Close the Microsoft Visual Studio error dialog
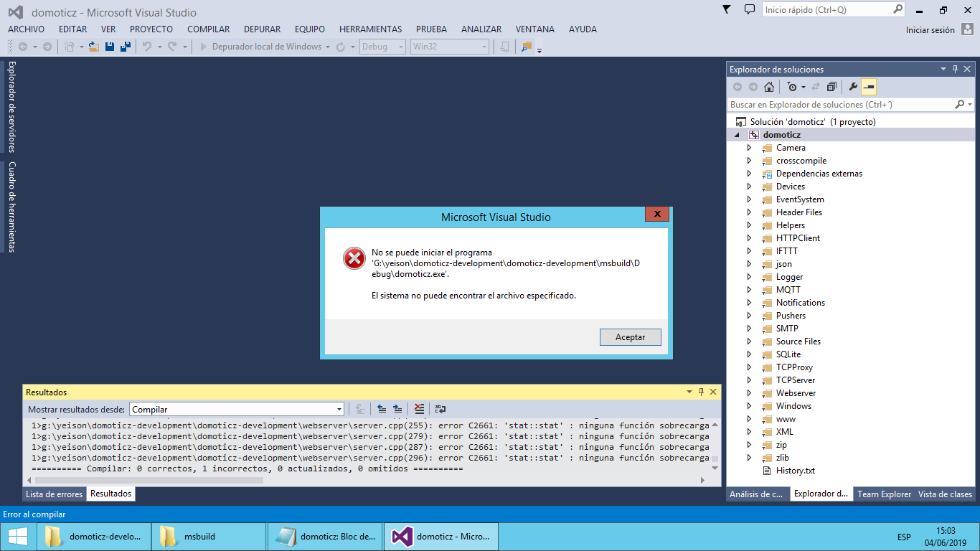Screen dimensions: 980x551 coord(657,215)
